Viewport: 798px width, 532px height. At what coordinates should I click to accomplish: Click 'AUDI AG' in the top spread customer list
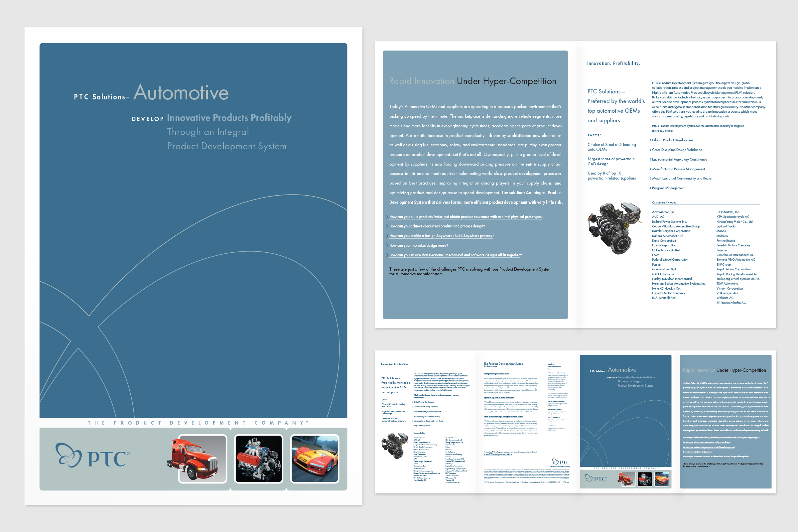pyautogui.click(x=658, y=217)
